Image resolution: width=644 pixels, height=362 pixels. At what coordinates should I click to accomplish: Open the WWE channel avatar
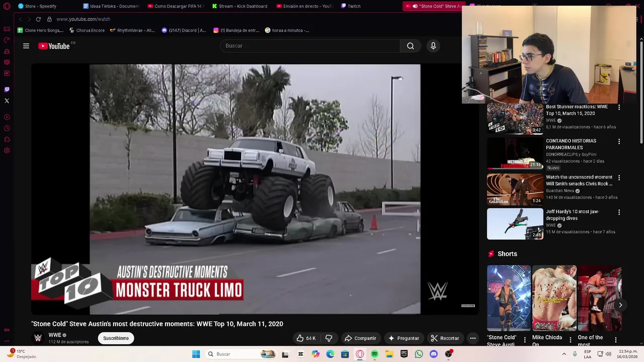point(38,338)
